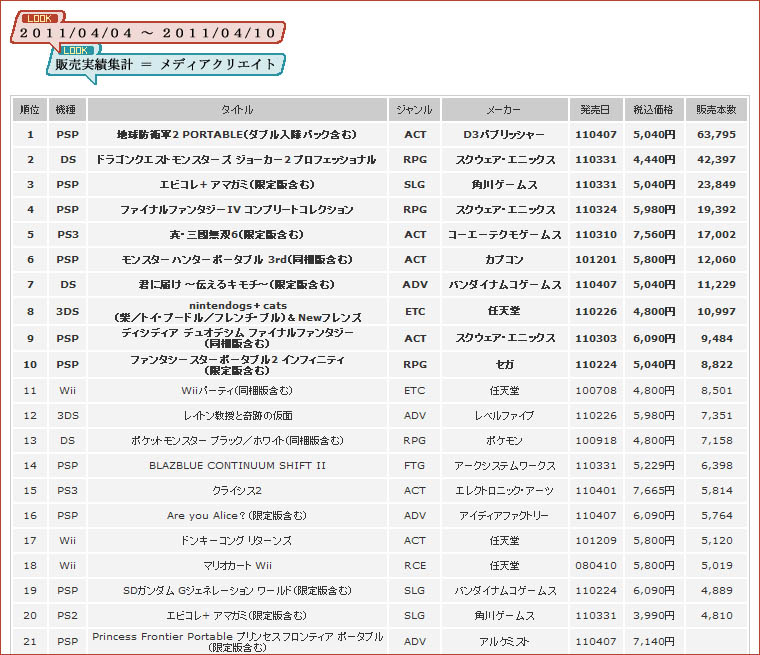The width and height of the screenshot is (760, 655).
Task: Click release date 110324
Action: click(x=596, y=209)
